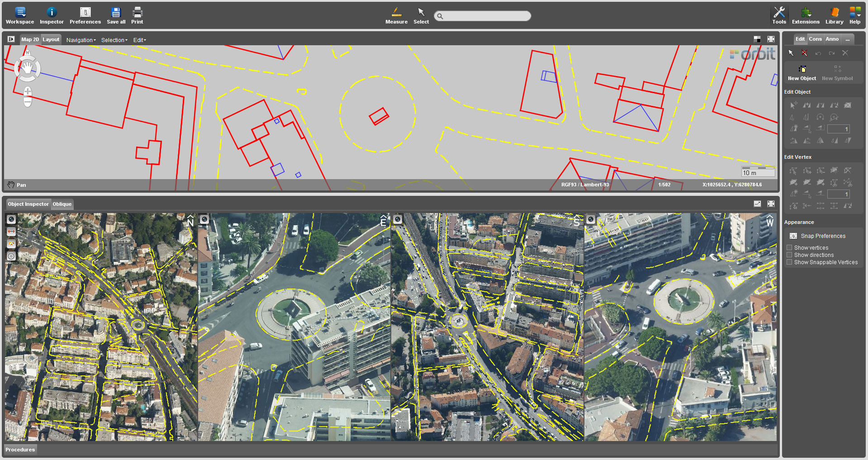868x460 pixels.
Task: Switch to the Oblique tab
Action: tap(62, 204)
